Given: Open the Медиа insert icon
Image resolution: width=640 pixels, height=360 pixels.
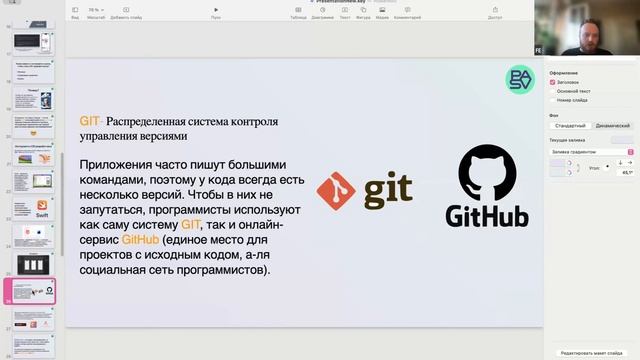Looking at the screenshot, I should 382,10.
